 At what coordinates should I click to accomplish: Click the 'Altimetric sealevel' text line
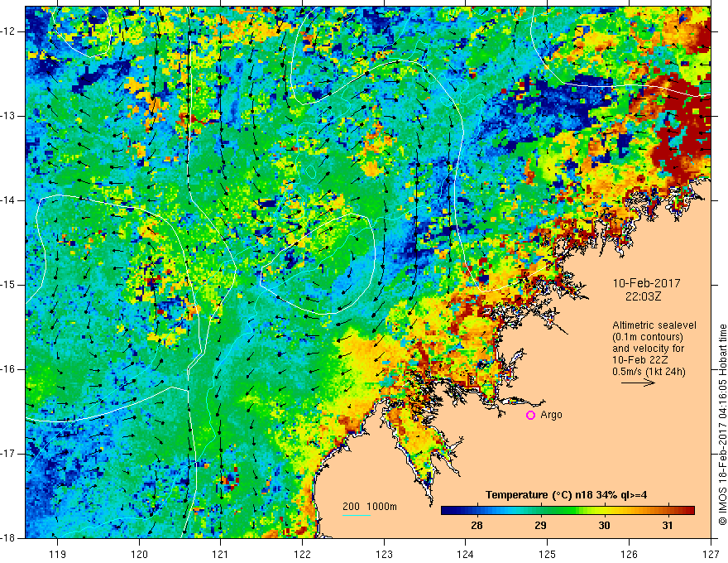point(654,325)
